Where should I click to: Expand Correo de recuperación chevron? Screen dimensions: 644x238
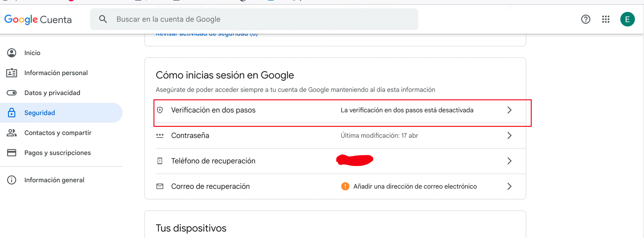509,186
